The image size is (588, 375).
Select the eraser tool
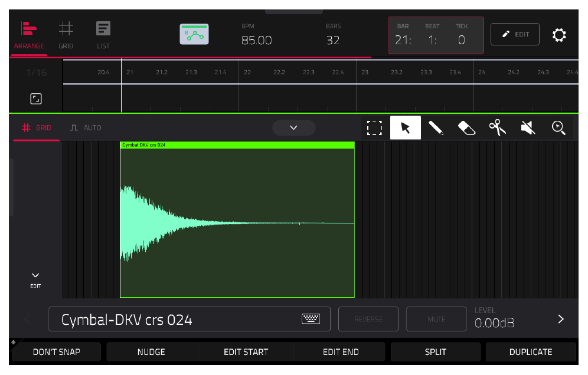[466, 128]
